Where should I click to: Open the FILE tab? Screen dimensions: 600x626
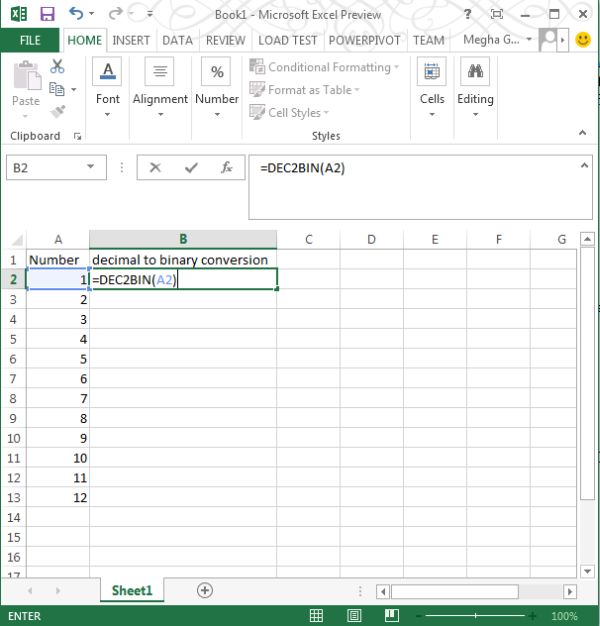coord(30,40)
